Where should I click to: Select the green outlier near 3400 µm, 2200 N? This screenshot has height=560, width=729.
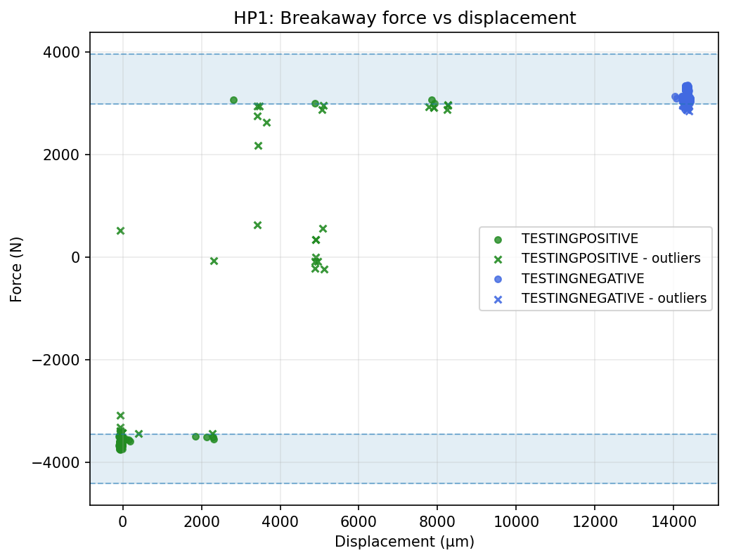258,145
